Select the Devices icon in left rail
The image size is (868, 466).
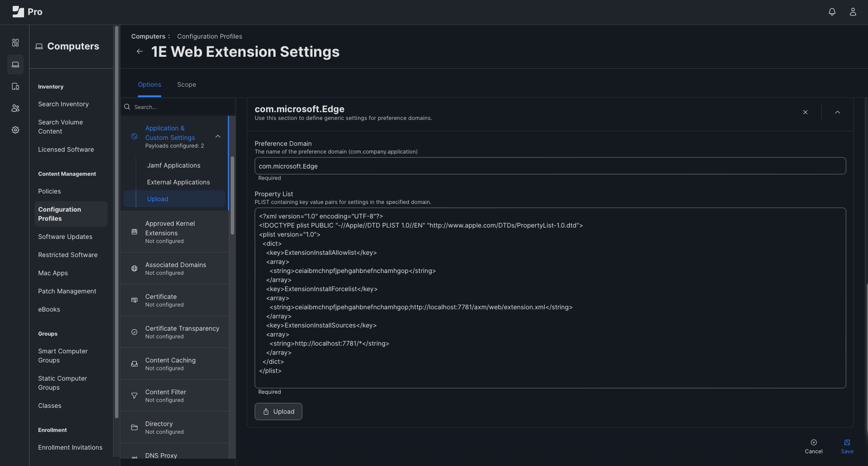(15, 86)
